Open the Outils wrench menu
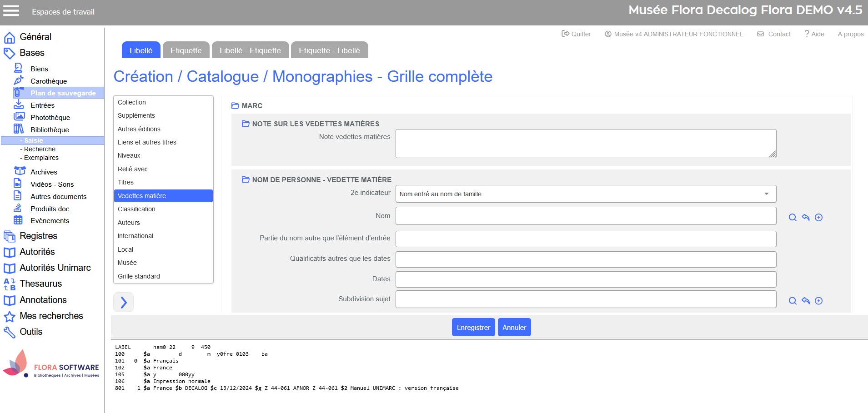The image size is (868, 413). click(x=30, y=332)
